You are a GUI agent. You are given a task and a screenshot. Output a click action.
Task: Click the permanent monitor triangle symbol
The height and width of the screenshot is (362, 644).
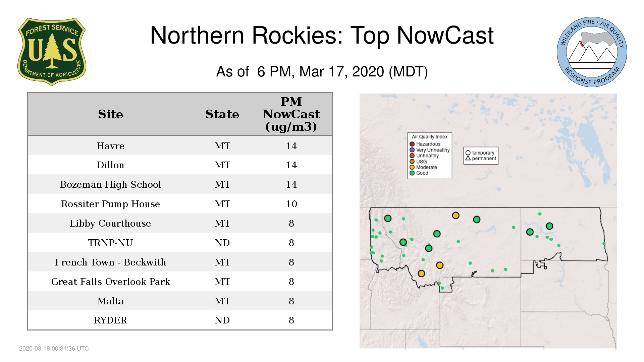pyautogui.click(x=468, y=158)
